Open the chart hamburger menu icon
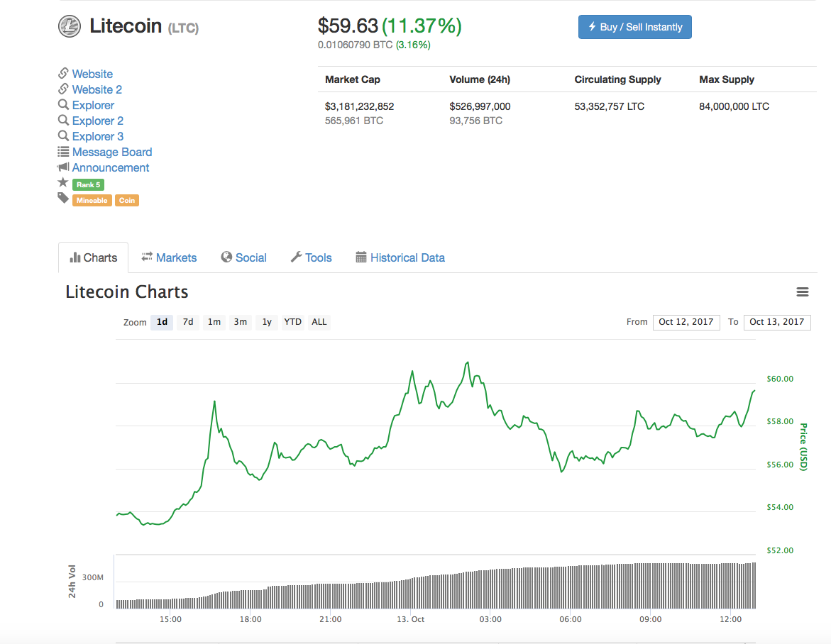The height and width of the screenshot is (644, 831). pos(803,292)
